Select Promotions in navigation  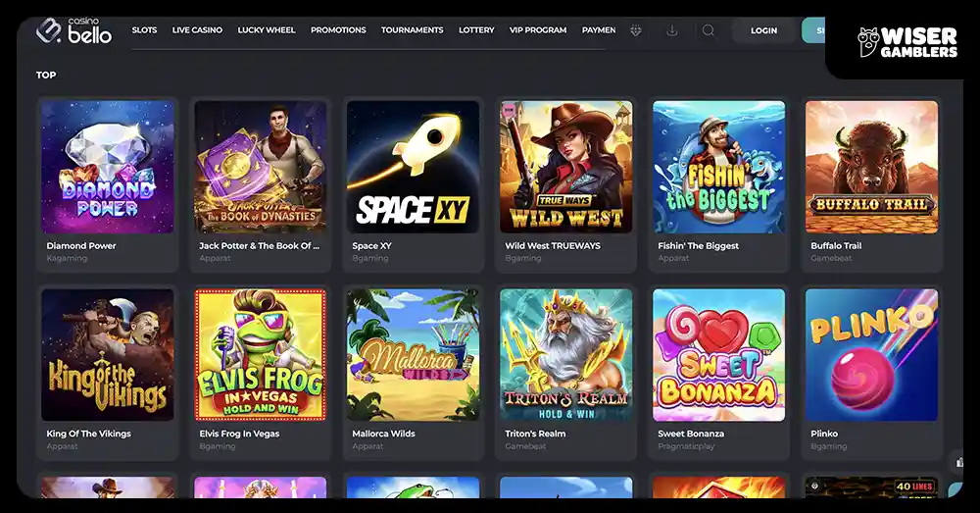(338, 30)
